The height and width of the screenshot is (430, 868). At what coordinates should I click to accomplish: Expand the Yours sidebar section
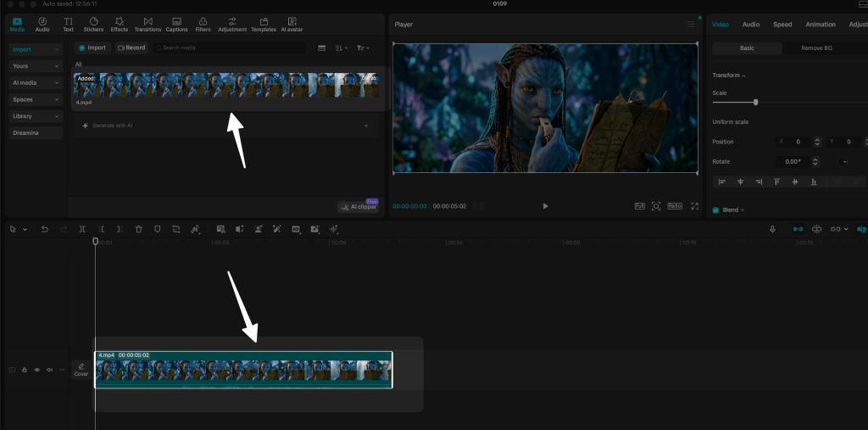tap(36, 66)
